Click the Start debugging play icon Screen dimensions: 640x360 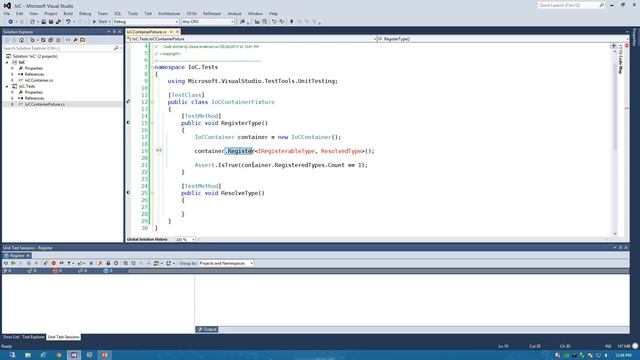tap(94, 22)
